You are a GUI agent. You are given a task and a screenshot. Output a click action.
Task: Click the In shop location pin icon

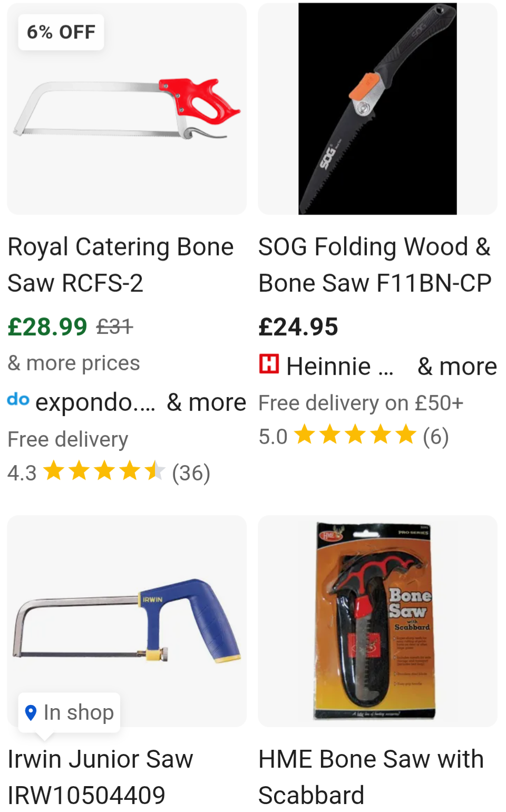tap(31, 713)
